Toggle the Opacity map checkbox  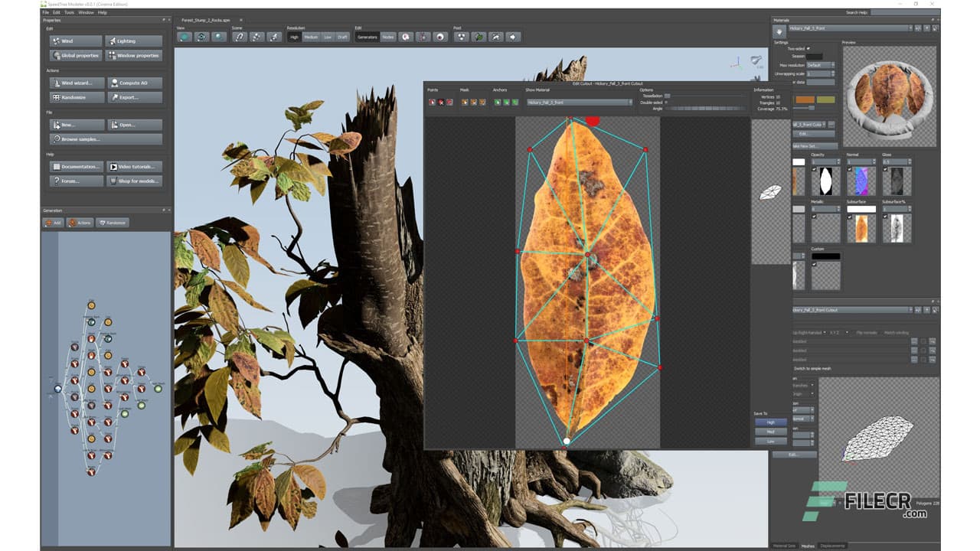(815, 171)
